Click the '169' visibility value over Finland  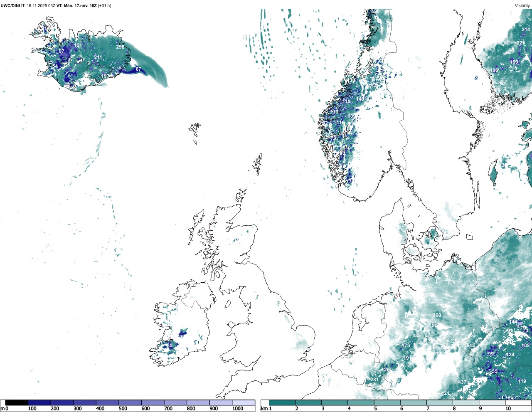coord(514,62)
